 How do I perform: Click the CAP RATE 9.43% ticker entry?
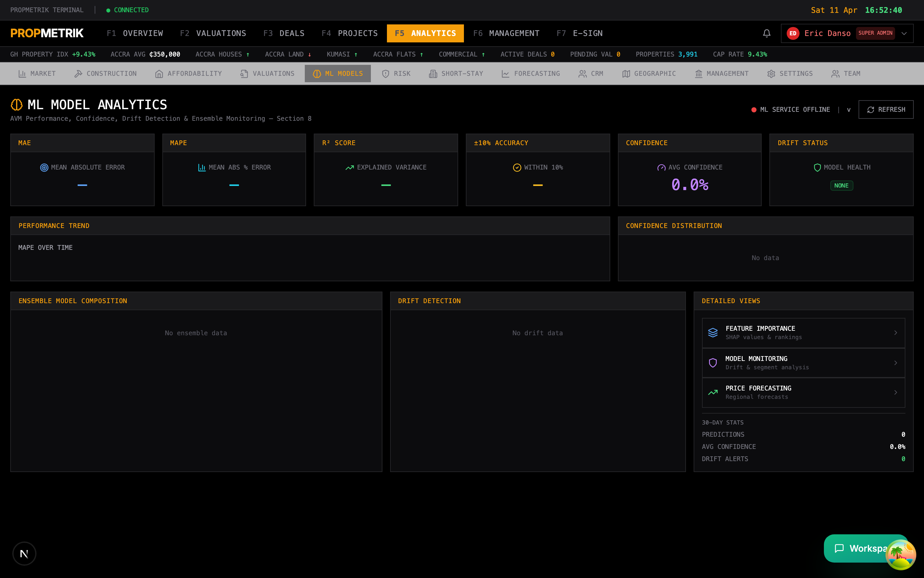(740, 54)
